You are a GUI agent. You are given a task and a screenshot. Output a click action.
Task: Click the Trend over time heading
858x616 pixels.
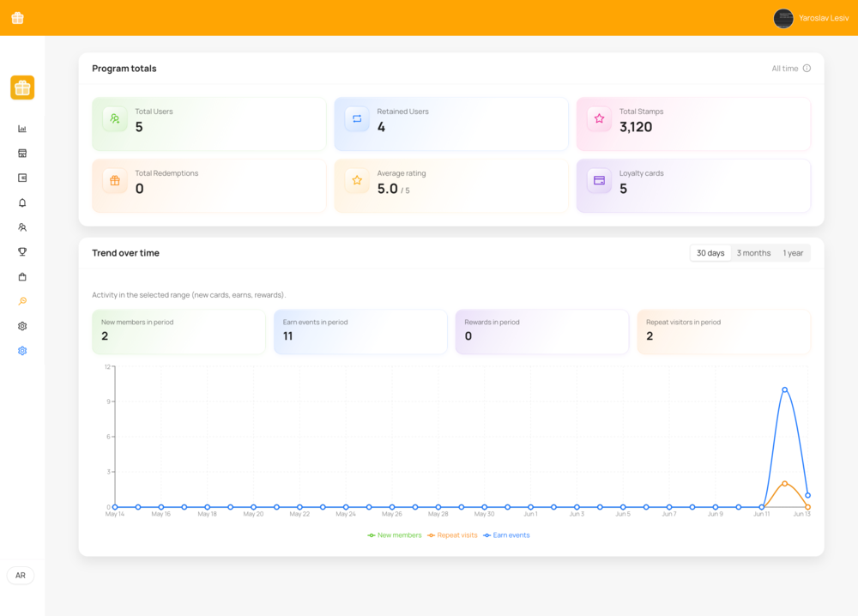point(126,253)
